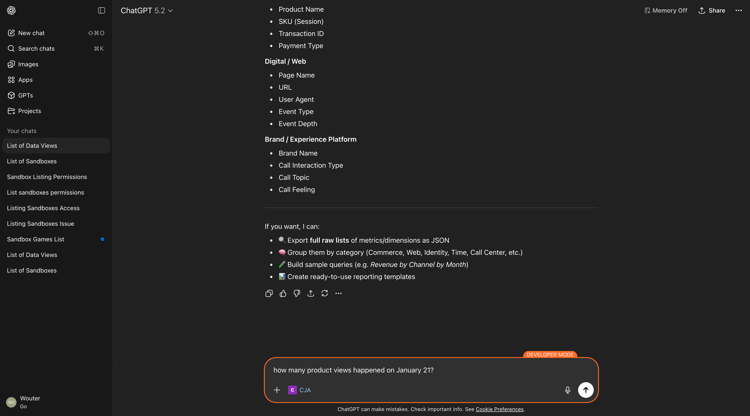
Task: Toggle the Memory Off indicator
Action: pos(666,11)
